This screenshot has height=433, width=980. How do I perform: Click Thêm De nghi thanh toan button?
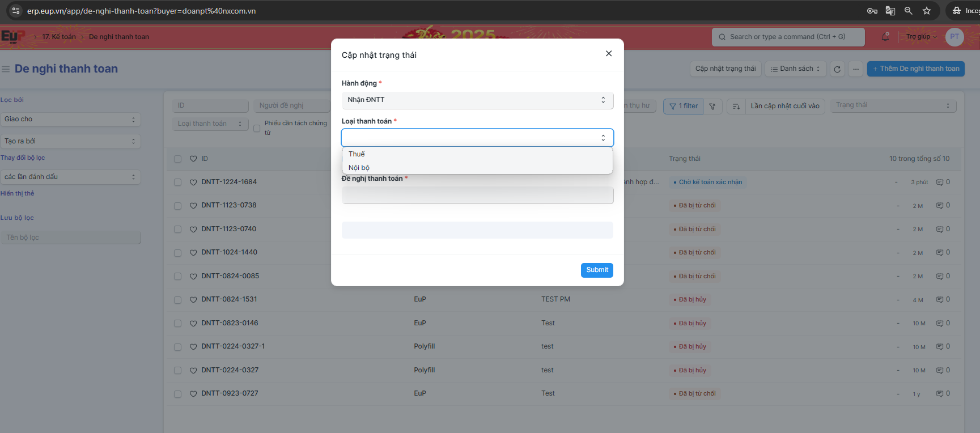pos(915,69)
